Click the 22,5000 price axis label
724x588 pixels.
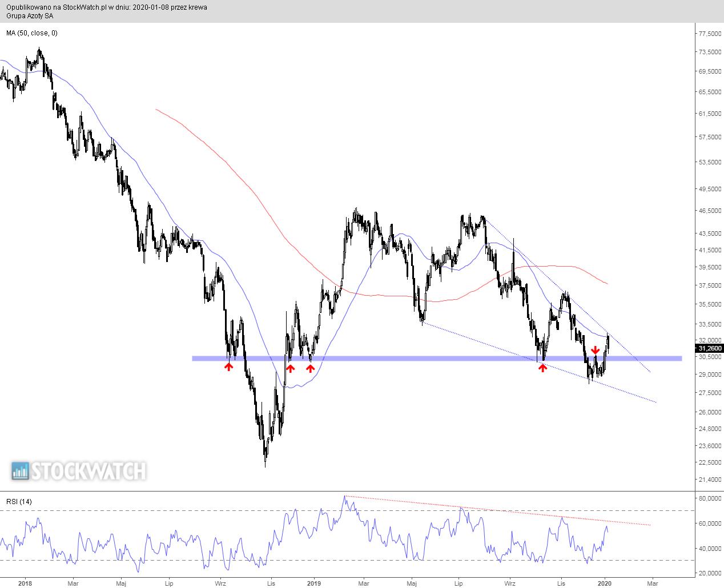point(710,463)
